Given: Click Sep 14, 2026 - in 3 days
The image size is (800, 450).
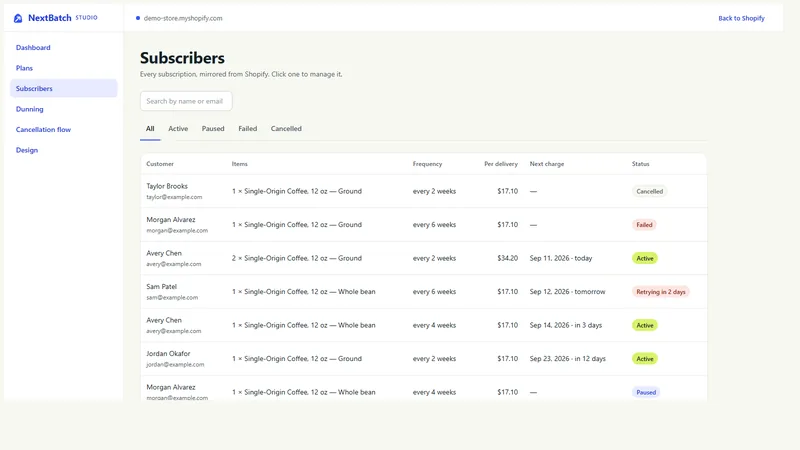Looking at the screenshot, I should [x=566, y=325].
